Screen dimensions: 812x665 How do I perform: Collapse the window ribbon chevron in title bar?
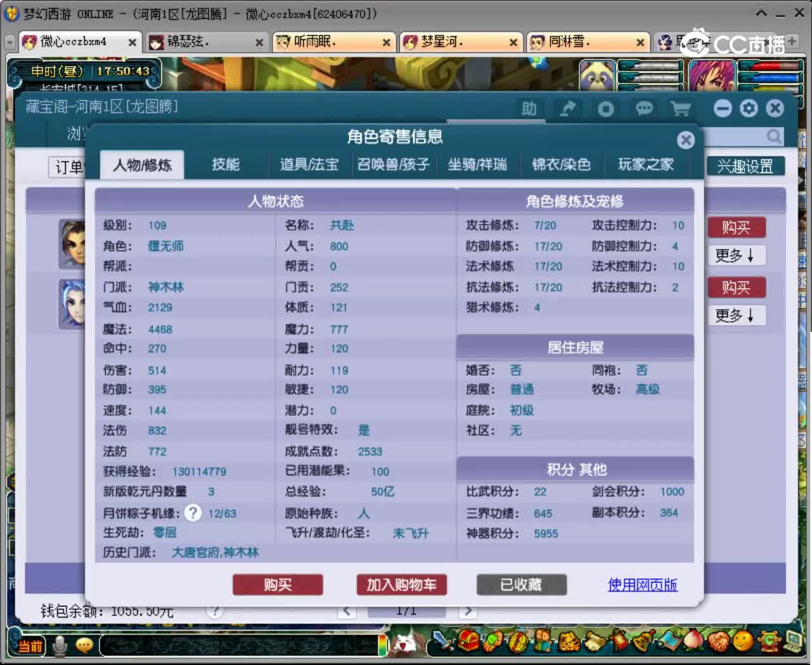[761, 13]
